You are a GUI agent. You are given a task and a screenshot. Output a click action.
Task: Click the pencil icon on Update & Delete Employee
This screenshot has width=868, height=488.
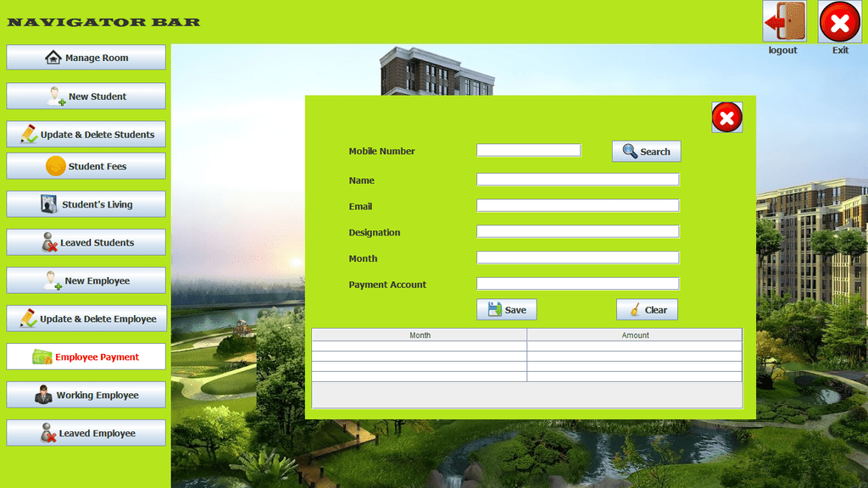[x=28, y=319]
